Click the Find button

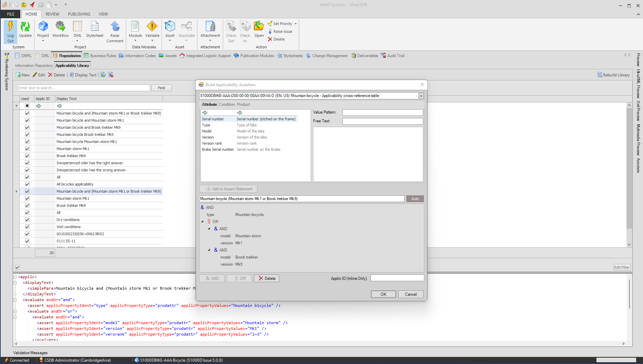point(162,88)
